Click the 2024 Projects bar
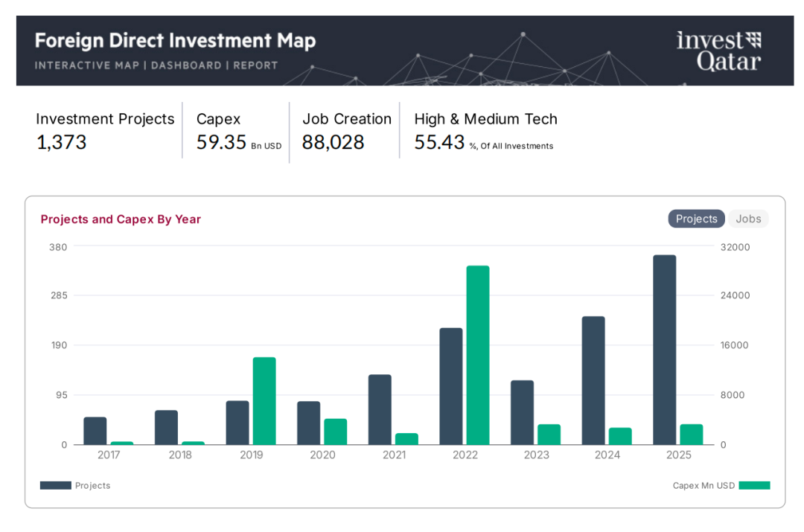804x532 pixels. [x=593, y=380]
